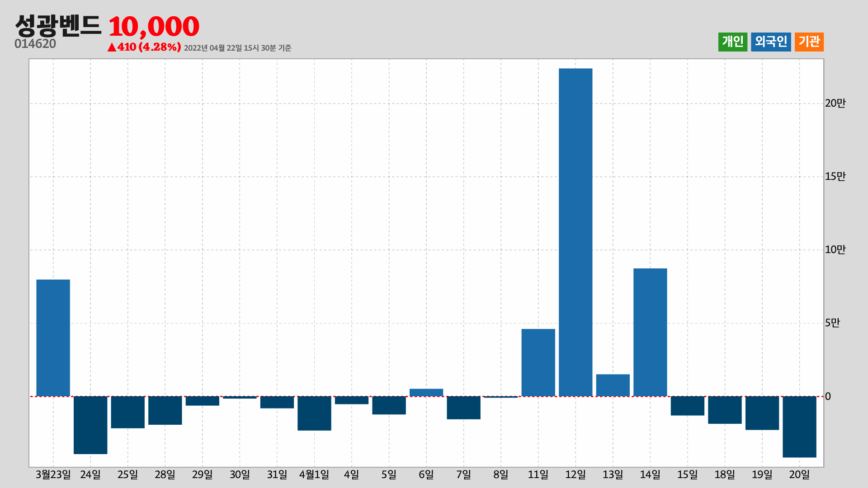The width and height of the screenshot is (868, 488).
Task: Click the 7일 negative bar
Action: tap(463, 408)
